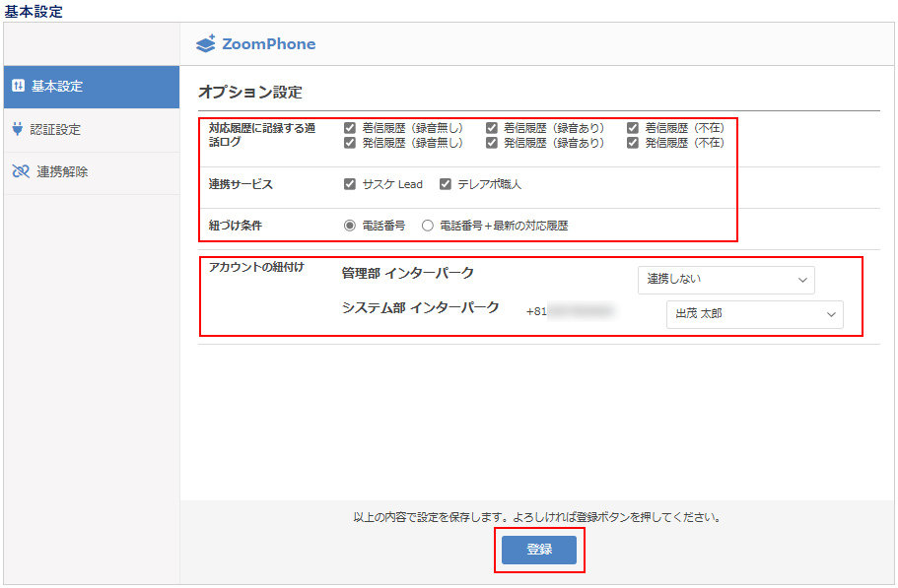Click the ZoomPhone logo icon
Screen dimensions: 898x588
(x=206, y=43)
